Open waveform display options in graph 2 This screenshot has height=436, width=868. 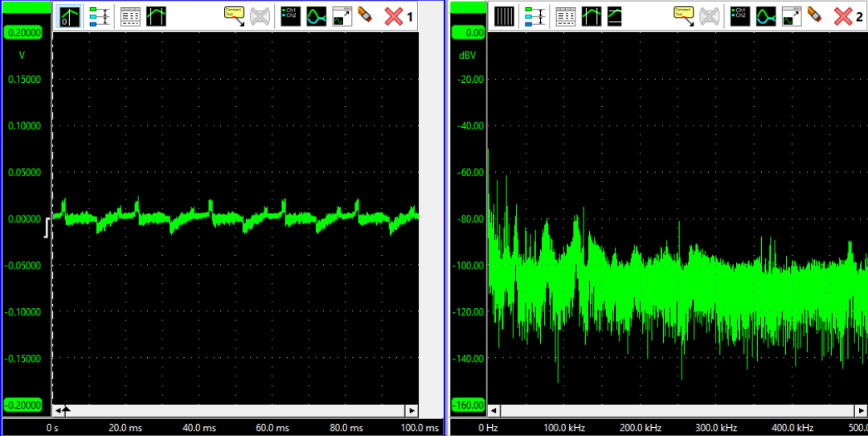pyautogui.click(x=767, y=17)
